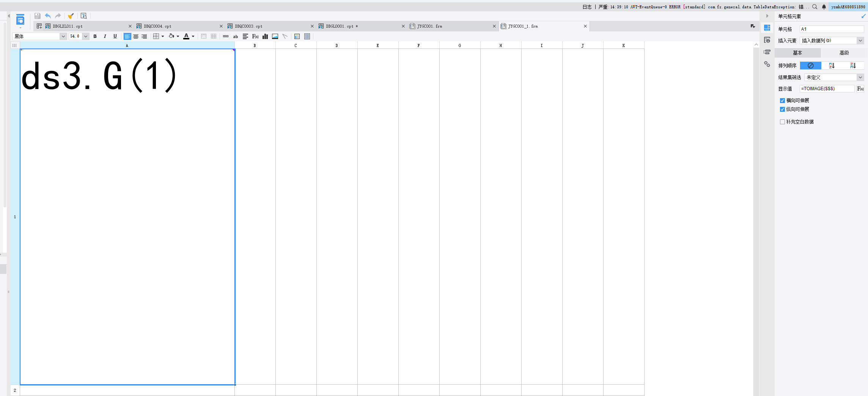Click the format painter brush icon

[71, 16]
